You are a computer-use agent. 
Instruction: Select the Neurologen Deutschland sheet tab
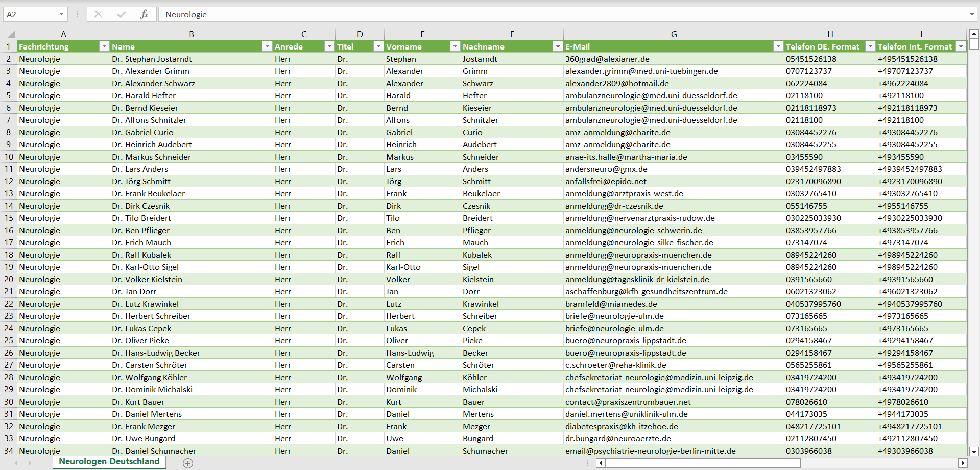point(109,462)
